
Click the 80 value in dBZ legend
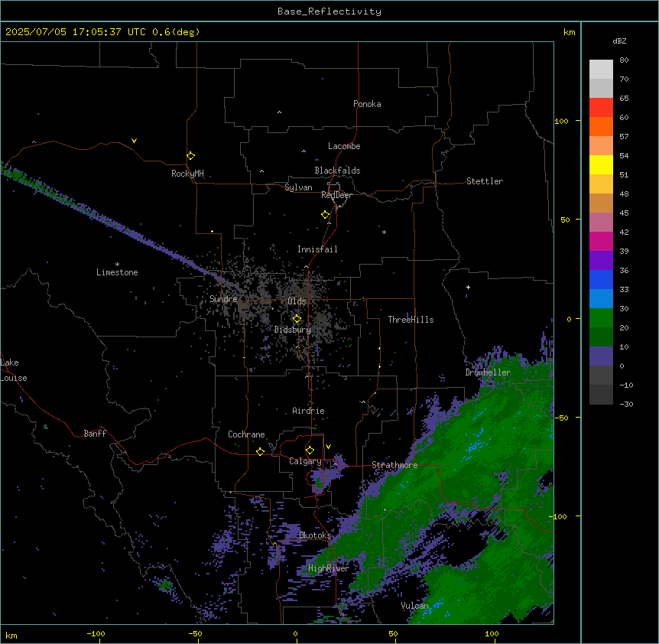624,60
